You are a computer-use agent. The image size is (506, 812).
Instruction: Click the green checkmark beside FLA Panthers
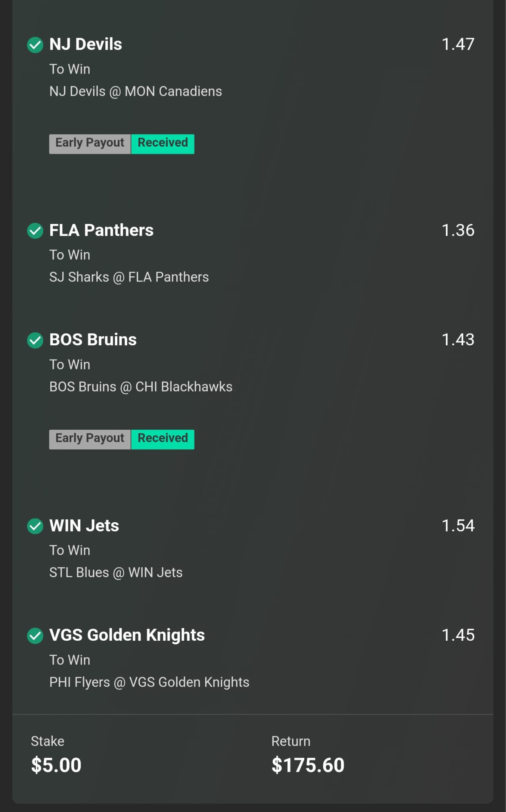[35, 231]
